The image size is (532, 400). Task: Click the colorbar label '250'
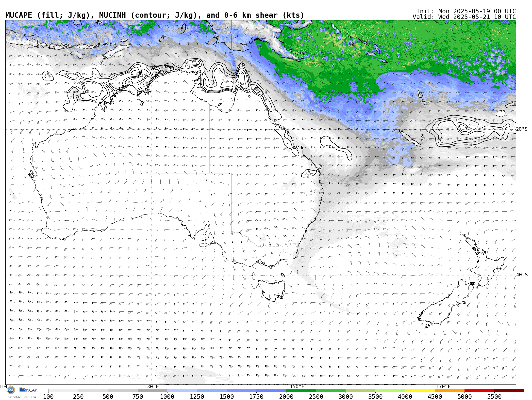78,397
